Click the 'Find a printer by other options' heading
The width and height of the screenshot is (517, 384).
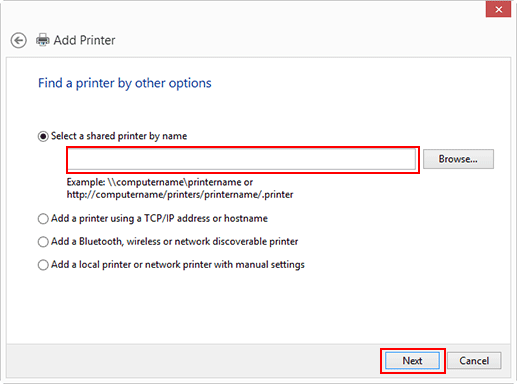pyautogui.click(x=125, y=83)
